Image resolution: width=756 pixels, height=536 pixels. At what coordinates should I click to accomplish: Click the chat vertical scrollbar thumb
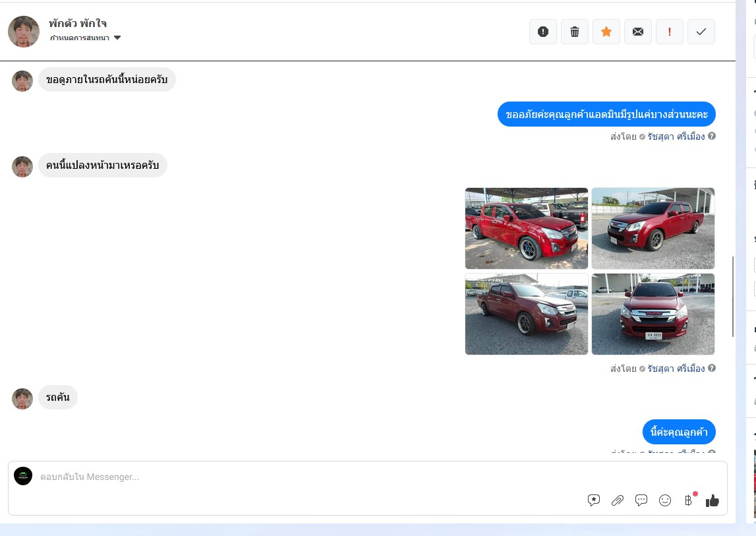pyautogui.click(x=733, y=297)
